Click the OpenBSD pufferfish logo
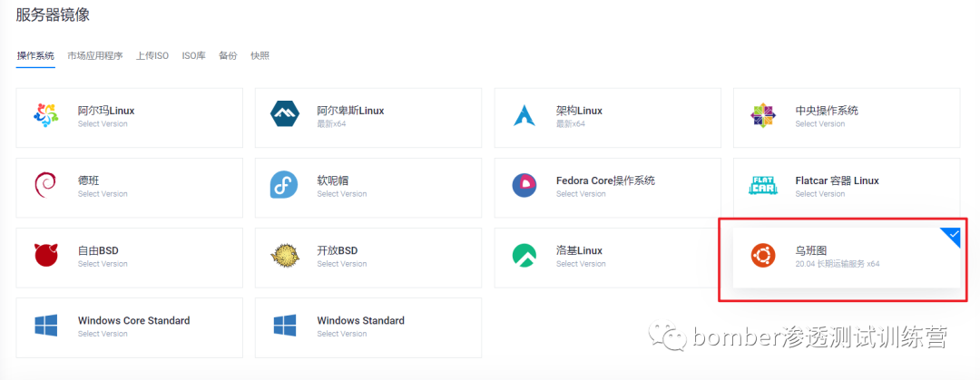This screenshot has width=980, height=380. (x=285, y=256)
